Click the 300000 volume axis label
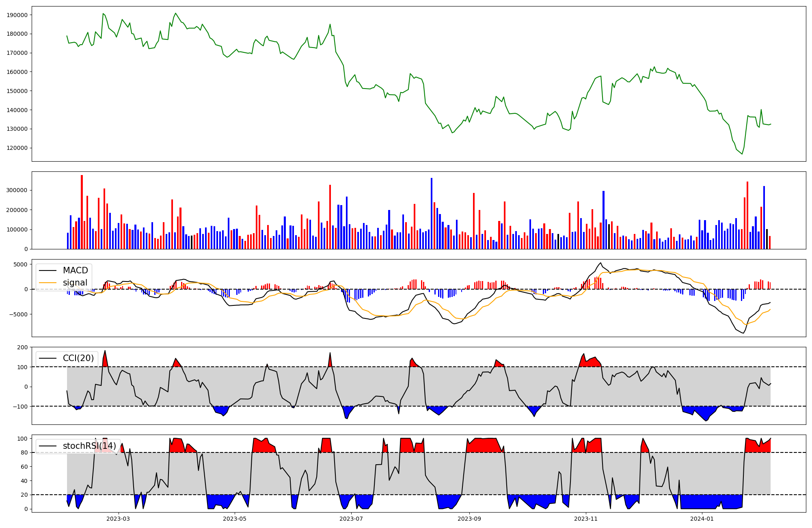 17,190
